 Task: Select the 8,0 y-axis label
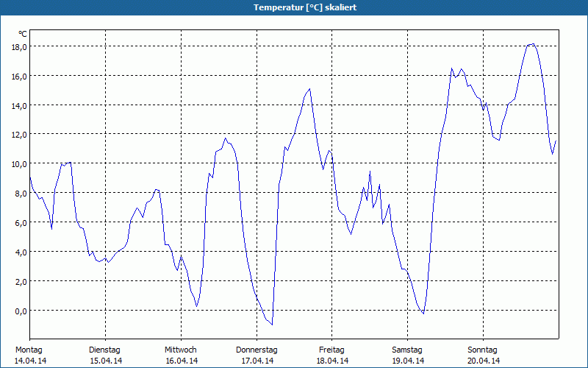[21, 194]
